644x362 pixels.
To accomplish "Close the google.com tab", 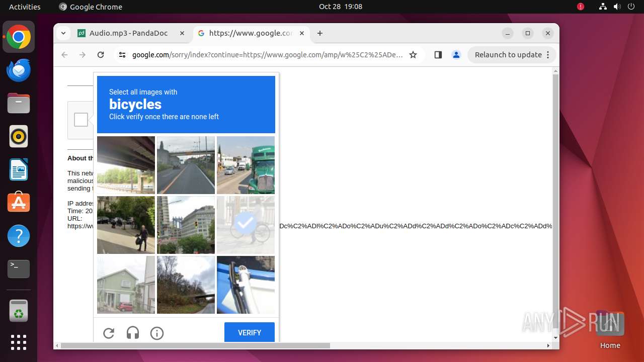I will tap(302, 33).
